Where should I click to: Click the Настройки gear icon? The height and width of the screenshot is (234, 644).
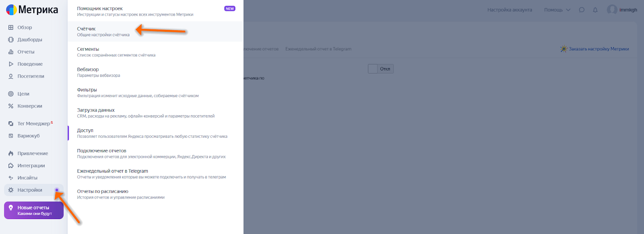click(11, 190)
